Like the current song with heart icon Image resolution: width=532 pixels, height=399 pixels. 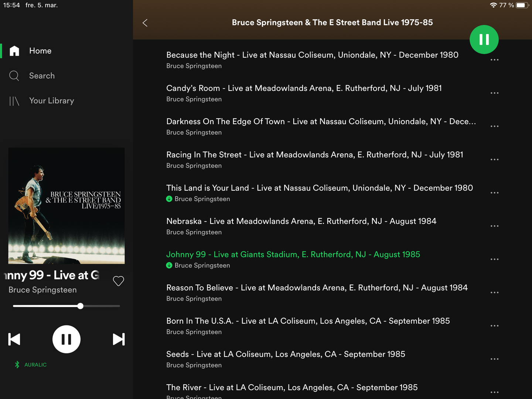118,281
